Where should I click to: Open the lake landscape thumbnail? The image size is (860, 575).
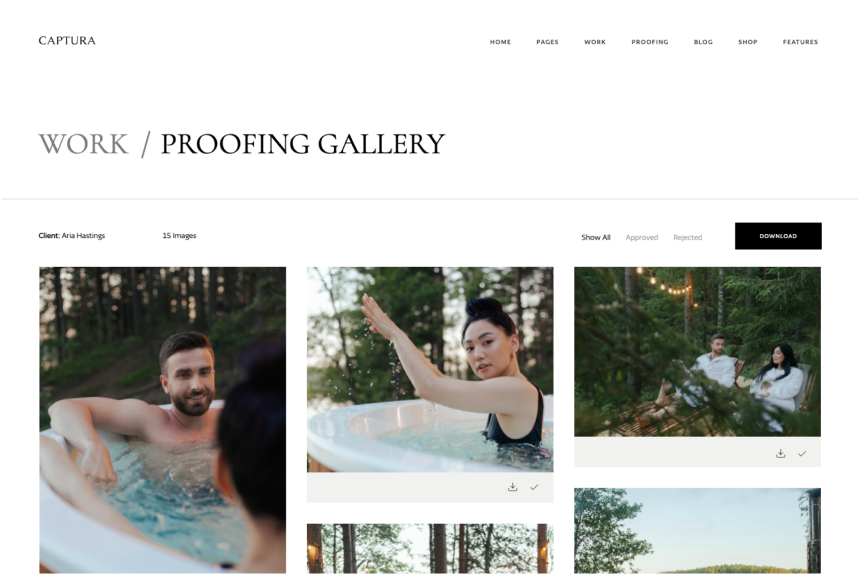698,531
